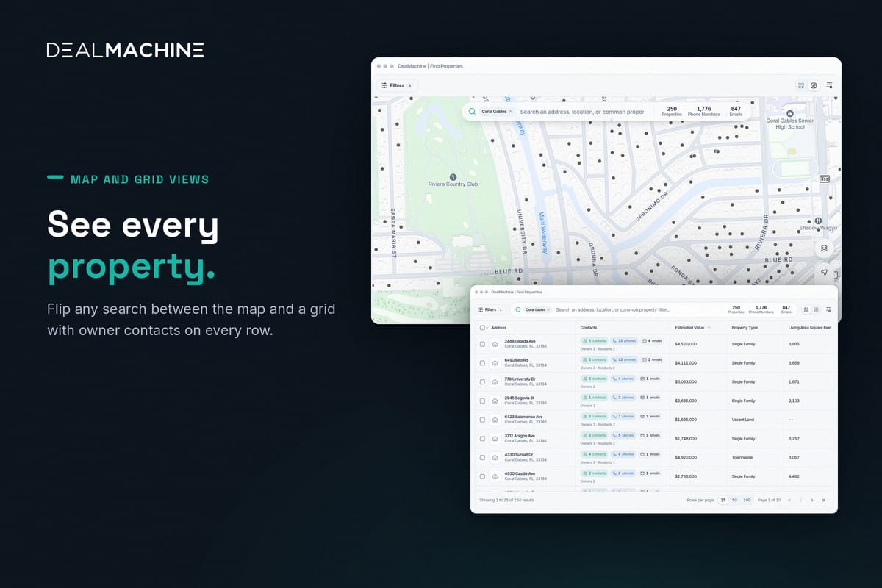The height and width of the screenshot is (588, 882).
Task: Click home icon for 6423 Salamanca Ave
Action: click(495, 420)
